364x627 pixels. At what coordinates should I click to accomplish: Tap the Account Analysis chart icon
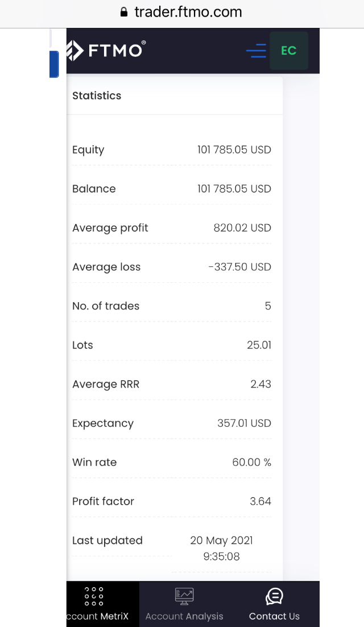(x=184, y=596)
